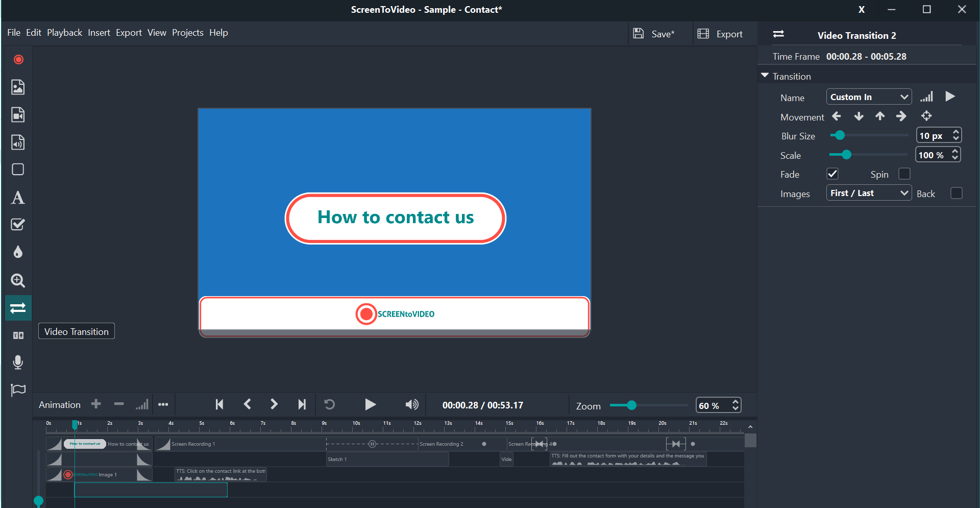Click the move-left Movement arrow
This screenshot has width=980, height=508.
coord(837,116)
